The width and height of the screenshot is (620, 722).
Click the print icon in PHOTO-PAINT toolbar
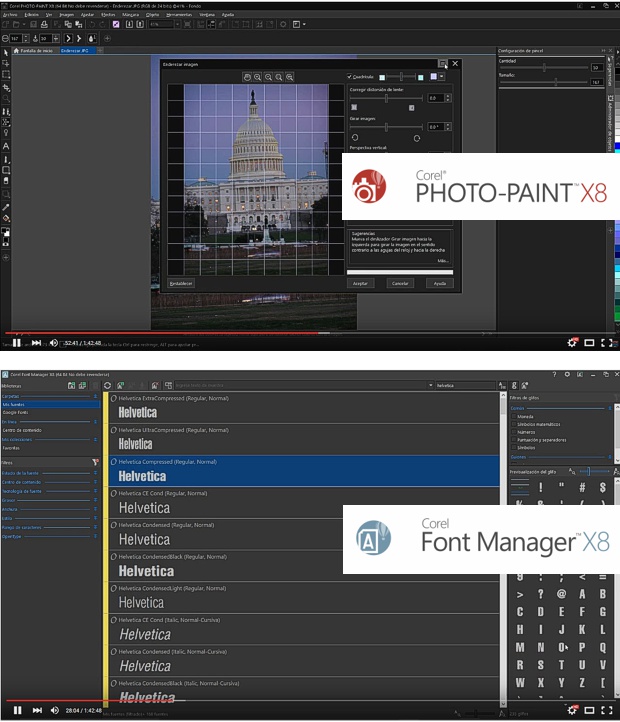click(44, 24)
